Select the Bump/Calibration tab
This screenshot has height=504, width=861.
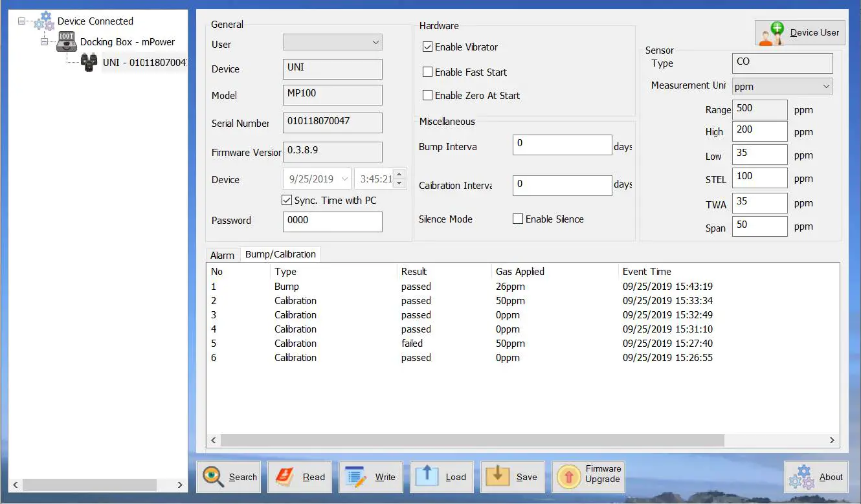pyautogui.click(x=280, y=254)
